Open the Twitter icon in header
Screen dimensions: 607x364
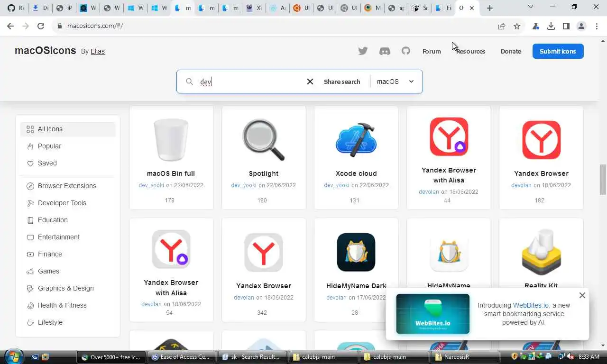[363, 51]
